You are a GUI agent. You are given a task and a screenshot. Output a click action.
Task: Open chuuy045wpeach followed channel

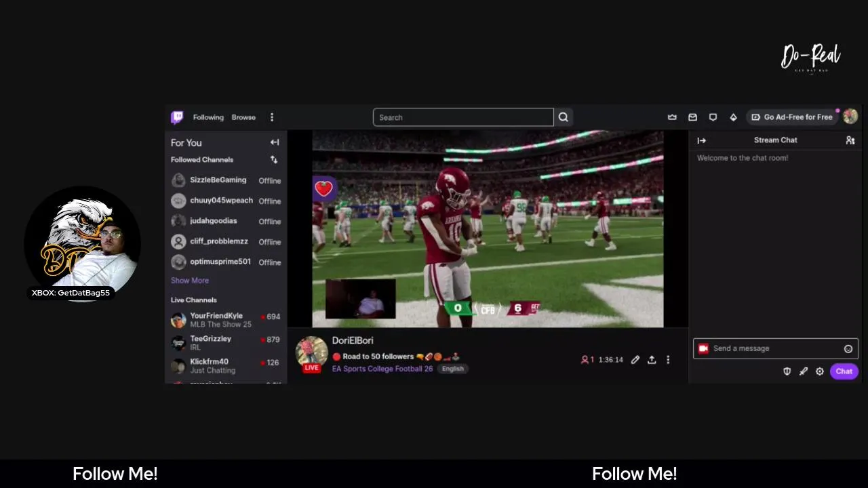(x=226, y=201)
